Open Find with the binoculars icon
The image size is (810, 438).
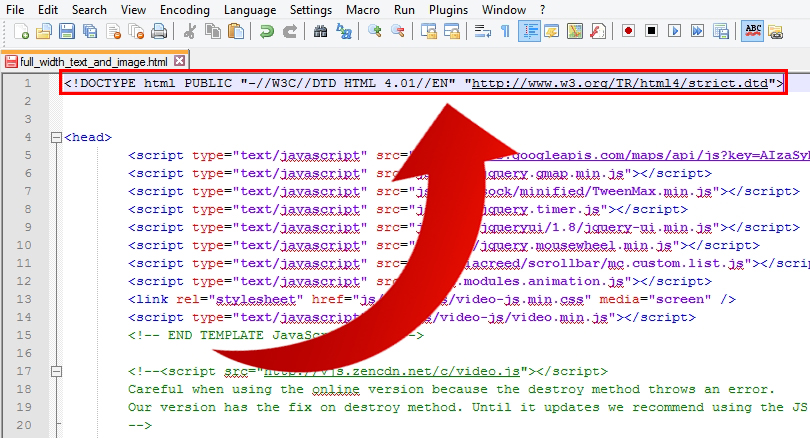(x=321, y=32)
